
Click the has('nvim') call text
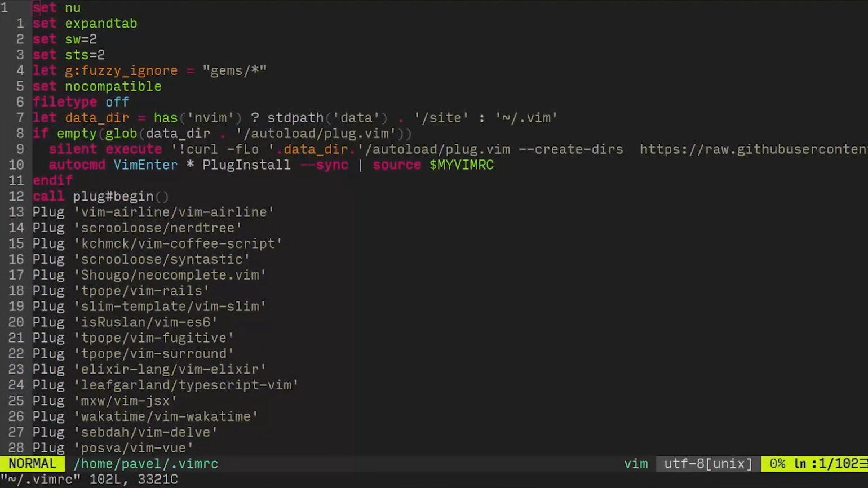tap(198, 118)
